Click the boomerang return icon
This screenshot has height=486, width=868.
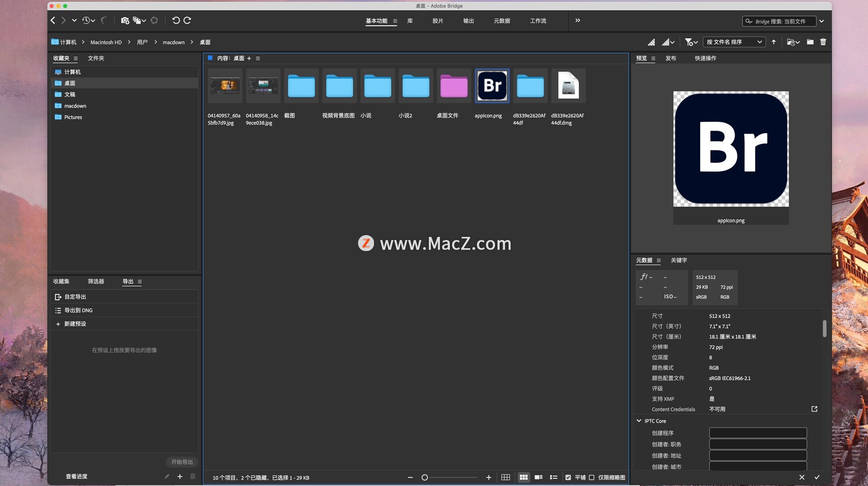104,20
